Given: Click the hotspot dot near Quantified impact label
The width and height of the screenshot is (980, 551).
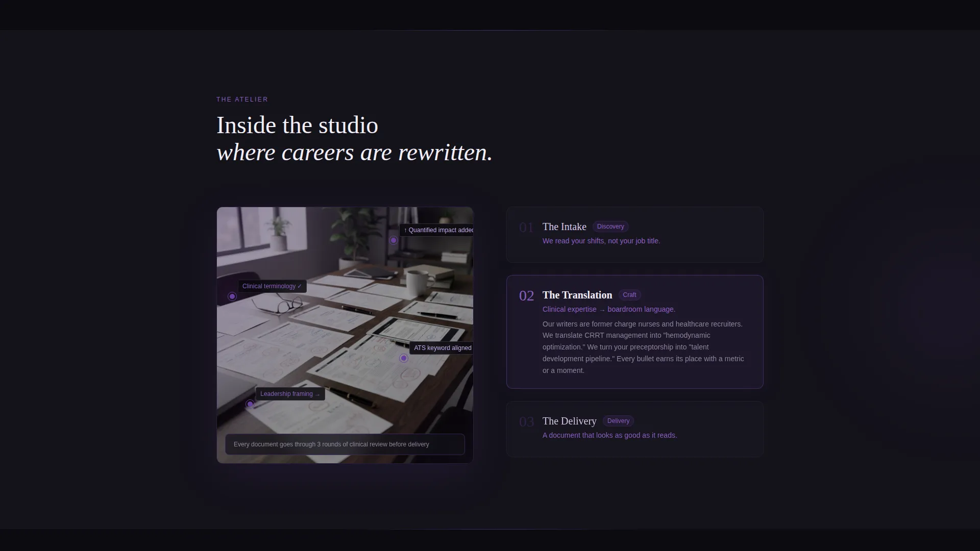Looking at the screenshot, I should coord(394,240).
